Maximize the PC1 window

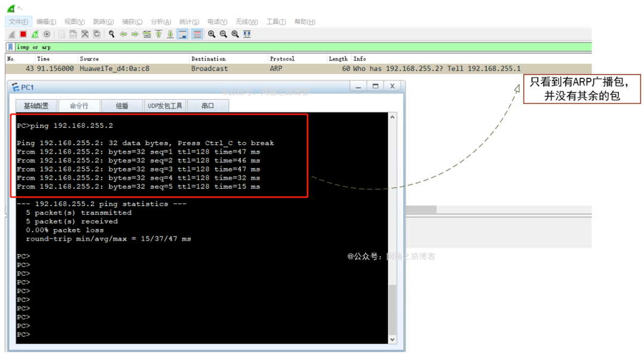(x=376, y=87)
